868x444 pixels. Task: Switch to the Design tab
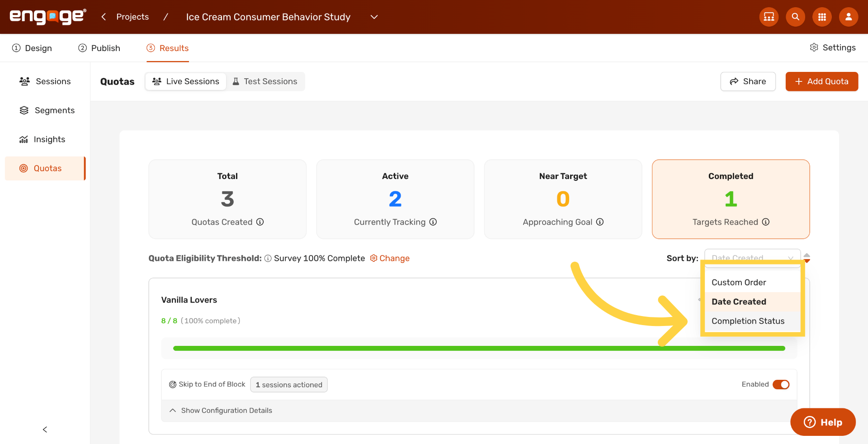coord(32,48)
